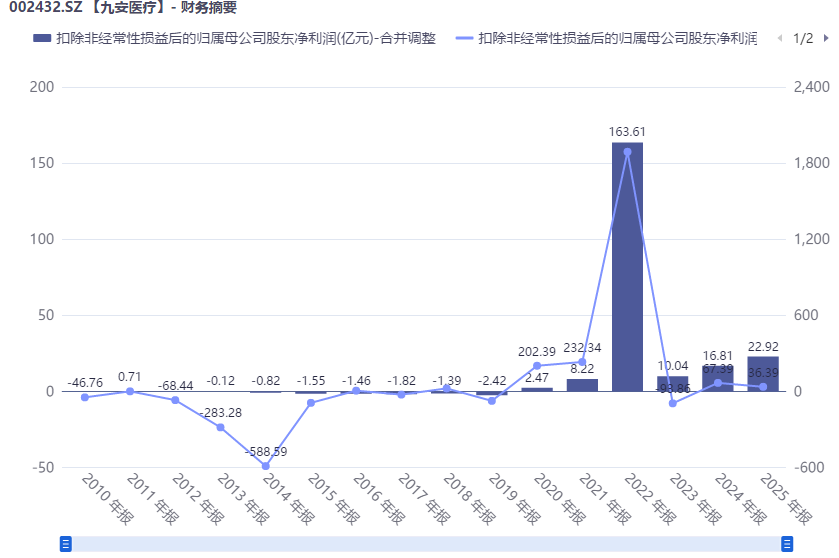Screen dimensions: 839x558
Task: Click the 1/2 legend page indicator
Action: coord(803,38)
